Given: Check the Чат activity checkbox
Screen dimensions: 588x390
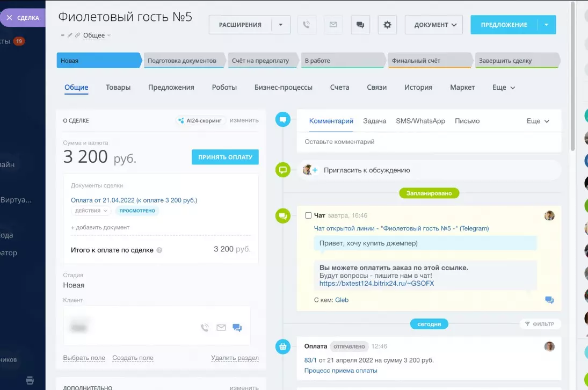Looking at the screenshot, I should point(308,215).
